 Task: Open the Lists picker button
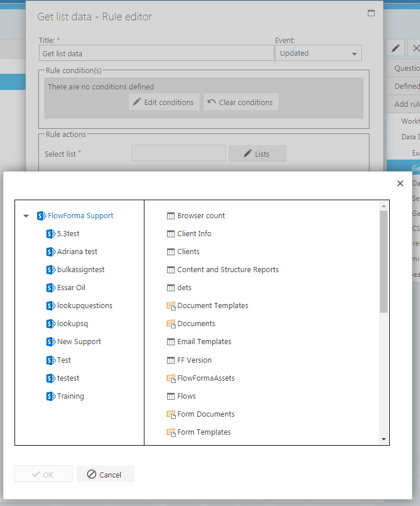coord(258,154)
